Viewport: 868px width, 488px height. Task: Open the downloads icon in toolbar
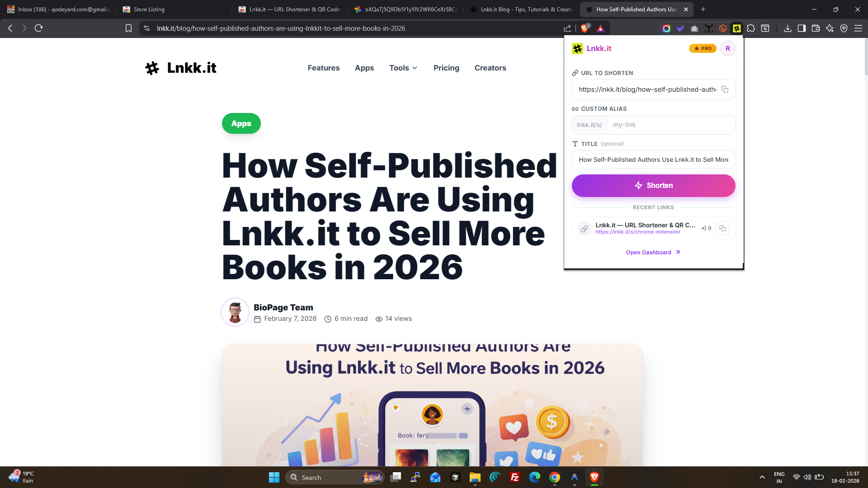click(788, 28)
